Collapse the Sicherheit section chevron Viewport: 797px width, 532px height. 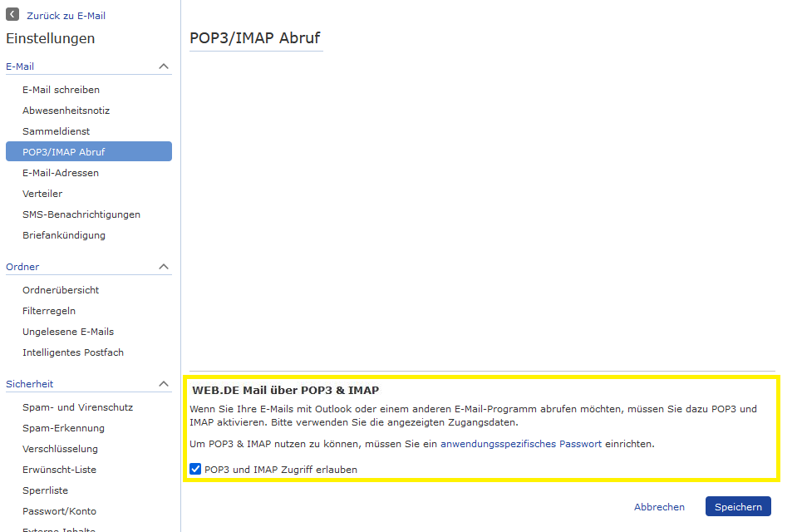click(164, 384)
